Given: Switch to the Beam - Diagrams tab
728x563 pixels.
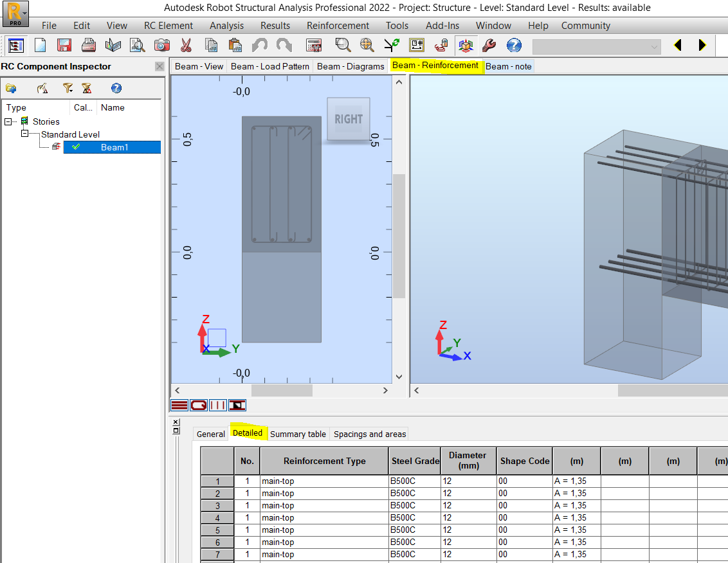Looking at the screenshot, I should click(350, 66).
